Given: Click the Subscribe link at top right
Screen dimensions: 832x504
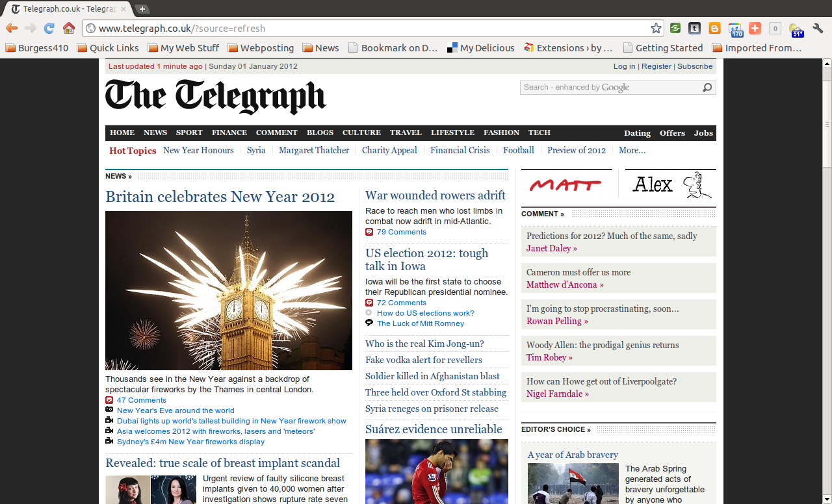Looking at the screenshot, I should click(x=695, y=66).
